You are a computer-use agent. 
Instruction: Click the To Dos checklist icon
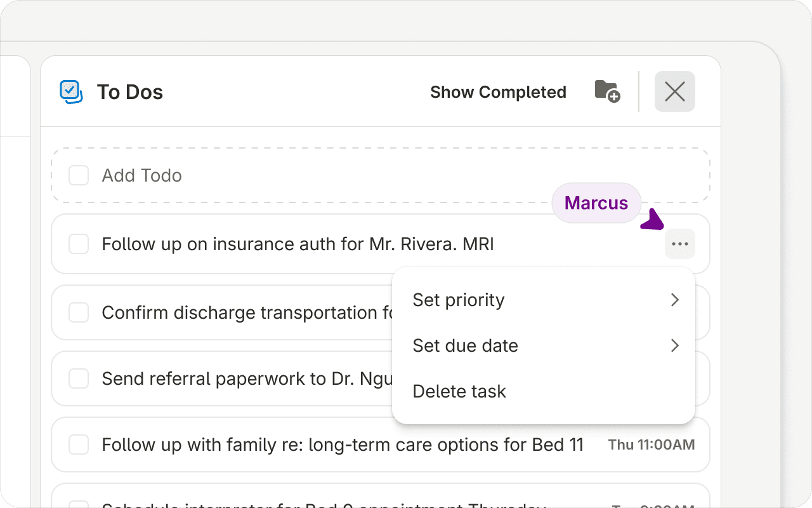click(71, 92)
